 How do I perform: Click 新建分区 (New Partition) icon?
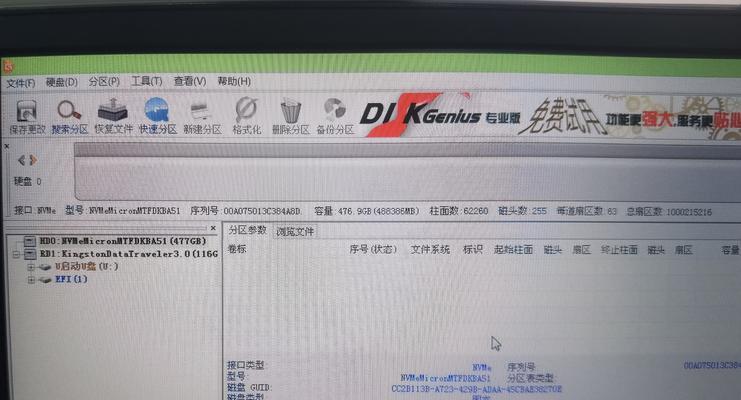pyautogui.click(x=202, y=117)
